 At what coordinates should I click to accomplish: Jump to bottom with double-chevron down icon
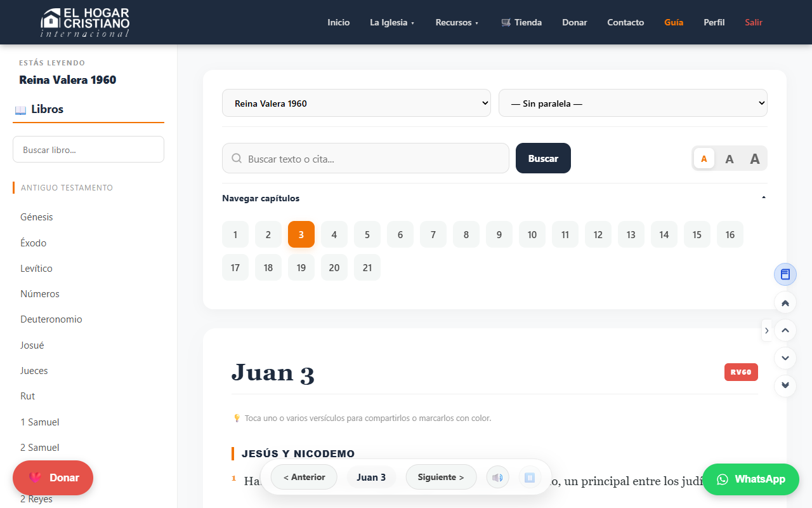tap(785, 385)
